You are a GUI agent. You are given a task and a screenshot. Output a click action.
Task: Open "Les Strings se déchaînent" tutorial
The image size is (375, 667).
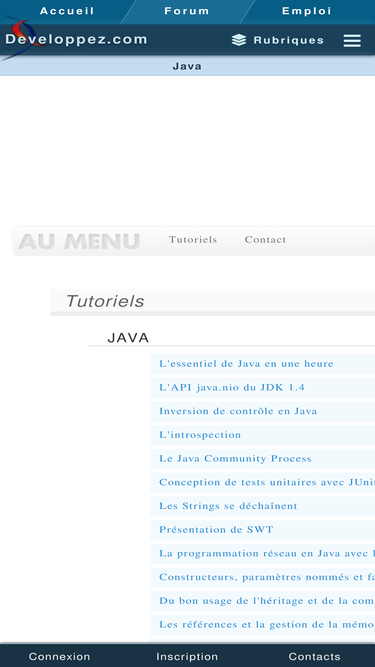[x=228, y=506]
